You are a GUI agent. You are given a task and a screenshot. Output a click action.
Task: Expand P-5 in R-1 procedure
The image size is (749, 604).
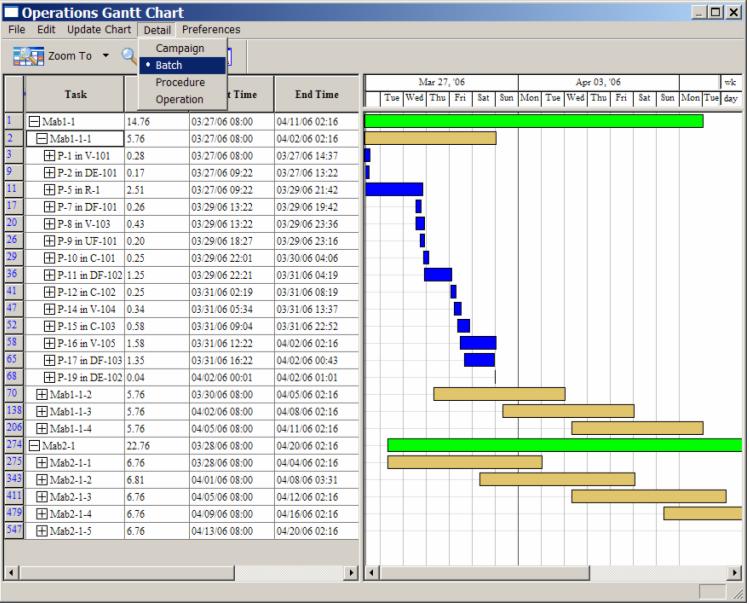(50, 189)
